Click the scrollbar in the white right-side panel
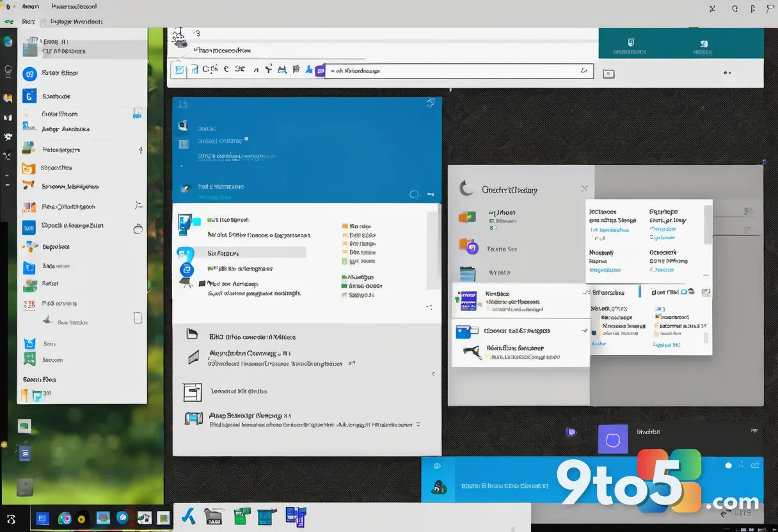The image size is (778, 532). (x=708, y=224)
